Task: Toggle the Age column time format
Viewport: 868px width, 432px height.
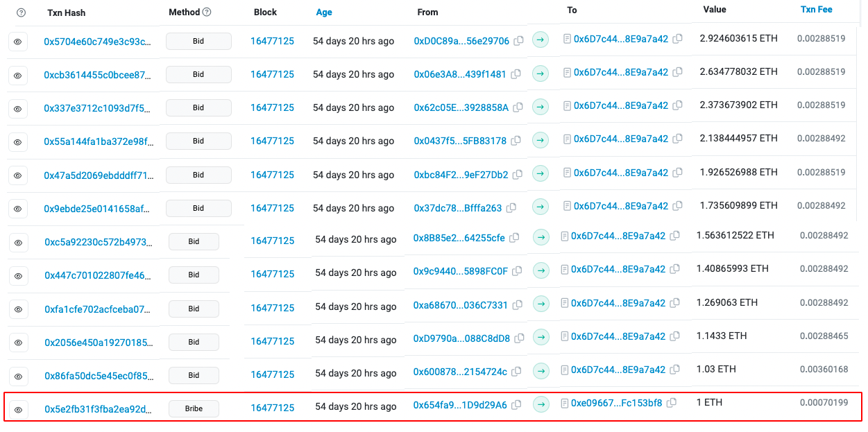Action: click(324, 12)
